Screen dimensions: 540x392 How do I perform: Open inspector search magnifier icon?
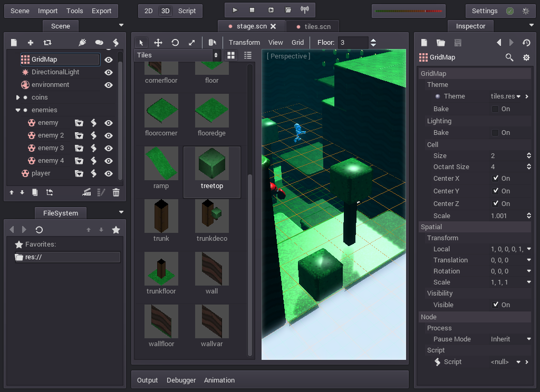pos(509,57)
